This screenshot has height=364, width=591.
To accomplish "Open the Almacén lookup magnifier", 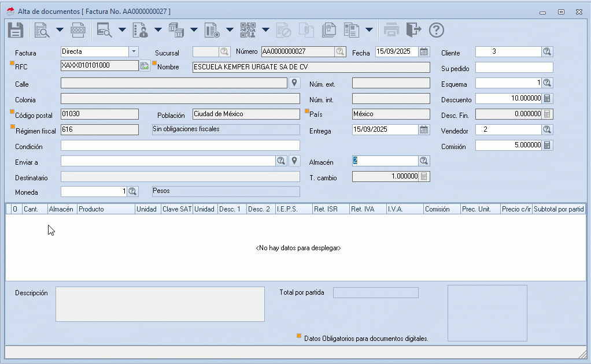I will tap(424, 161).
